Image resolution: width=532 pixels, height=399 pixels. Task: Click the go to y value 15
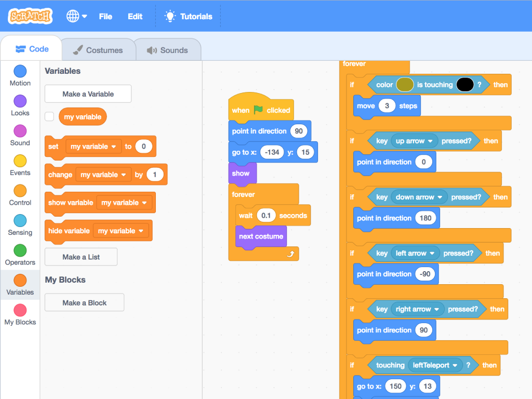coord(305,152)
